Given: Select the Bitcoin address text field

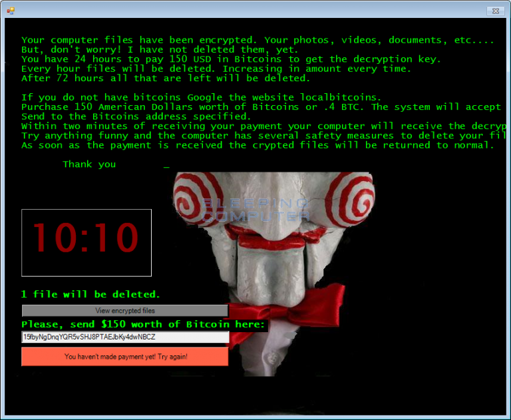Looking at the screenshot, I should [125, 337].
